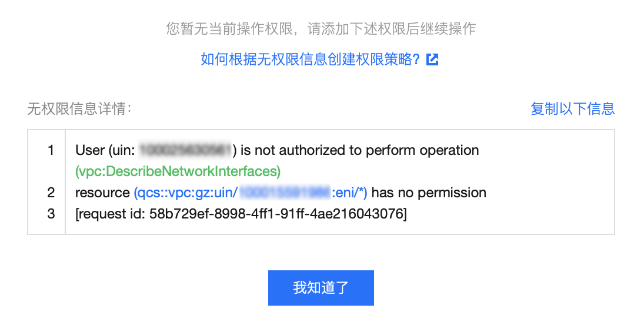Click the blurred resource uin number

tap(285, 192)
